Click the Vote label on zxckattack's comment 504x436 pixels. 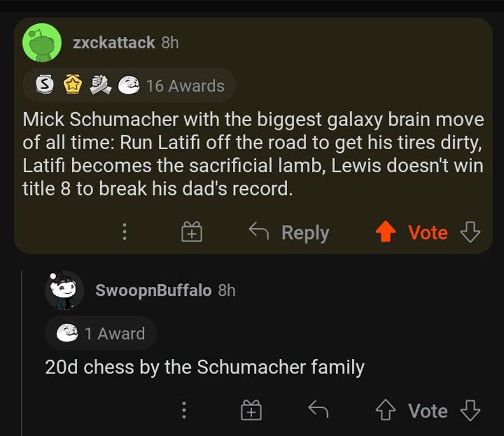pyautogui.click(x=427, y=233)
